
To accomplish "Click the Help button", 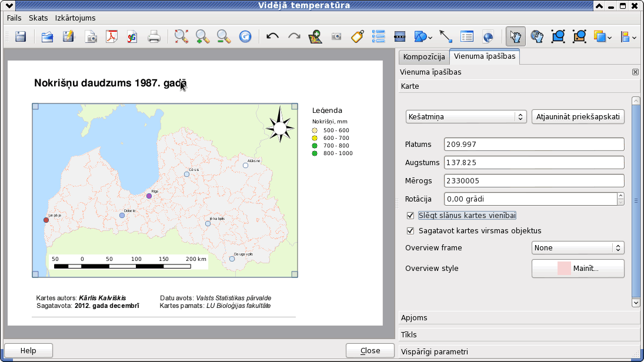I will (28, 350).
